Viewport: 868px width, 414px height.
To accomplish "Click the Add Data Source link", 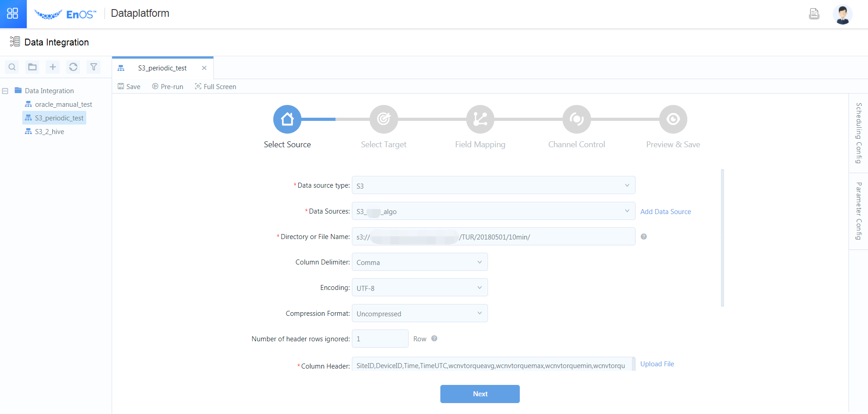I will (x=666, y=212).
